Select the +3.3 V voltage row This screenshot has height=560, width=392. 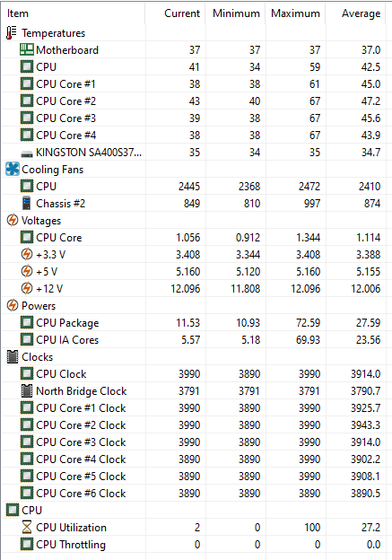click(x=194, y=254)
